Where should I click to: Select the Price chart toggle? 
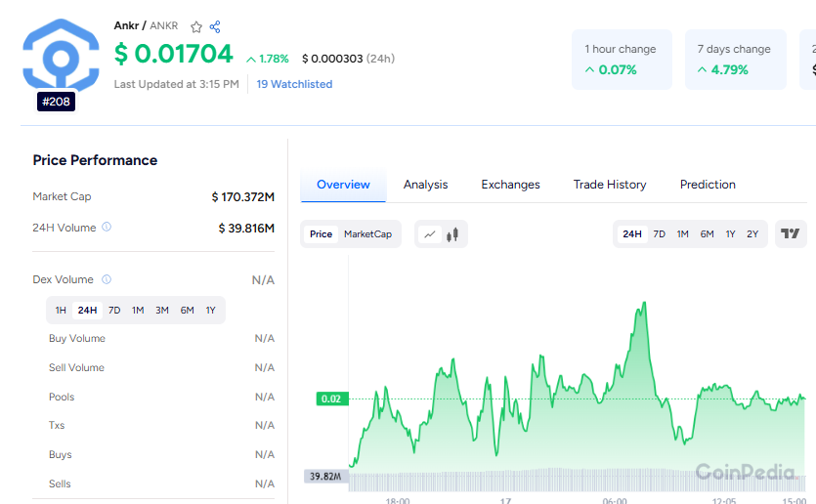321,234
